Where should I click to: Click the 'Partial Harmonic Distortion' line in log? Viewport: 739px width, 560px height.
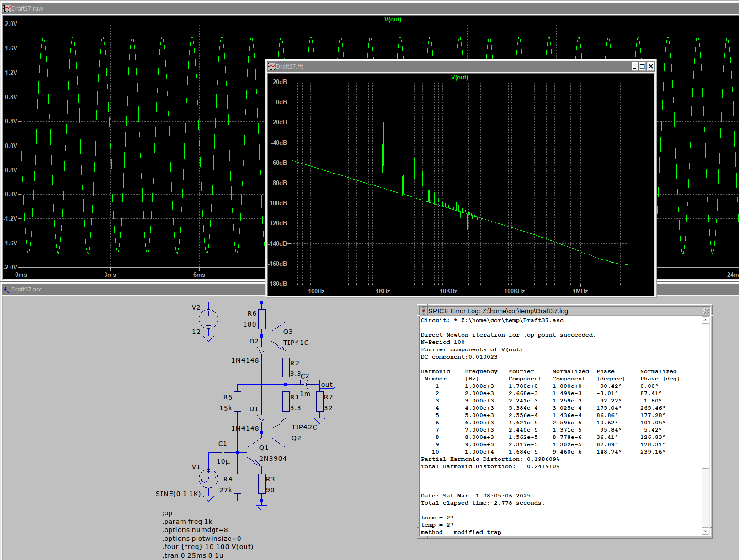pos(490,459)
